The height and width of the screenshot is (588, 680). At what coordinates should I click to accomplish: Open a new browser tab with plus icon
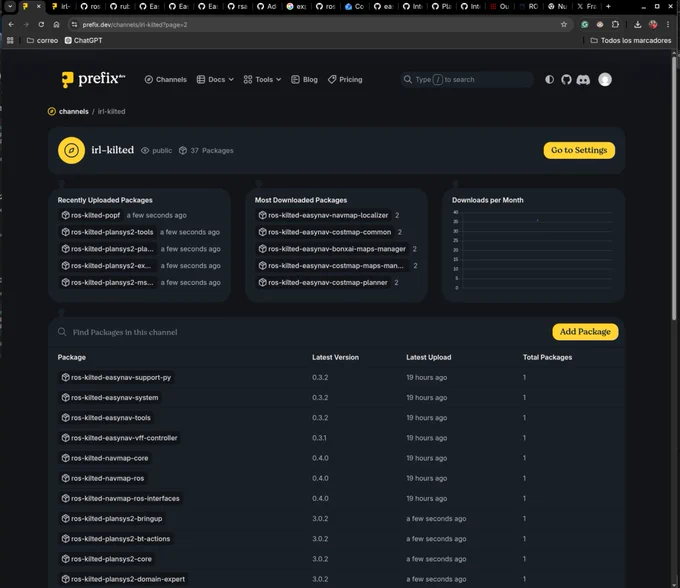(x=608, y=6)
